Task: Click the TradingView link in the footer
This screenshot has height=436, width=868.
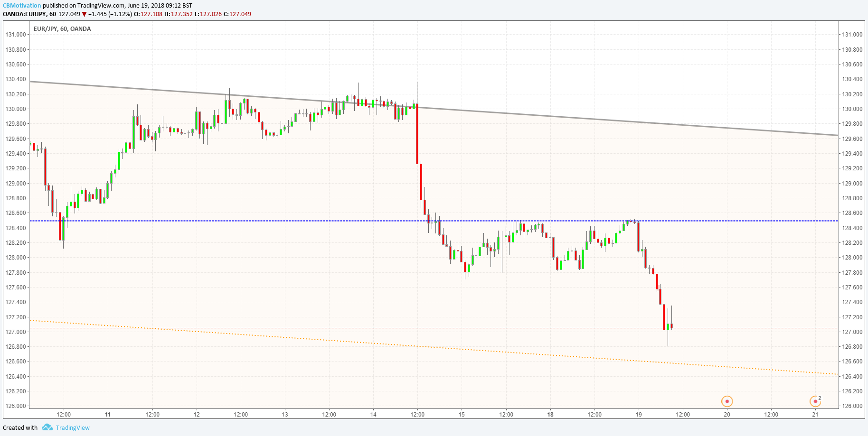Action: [73, 427]
